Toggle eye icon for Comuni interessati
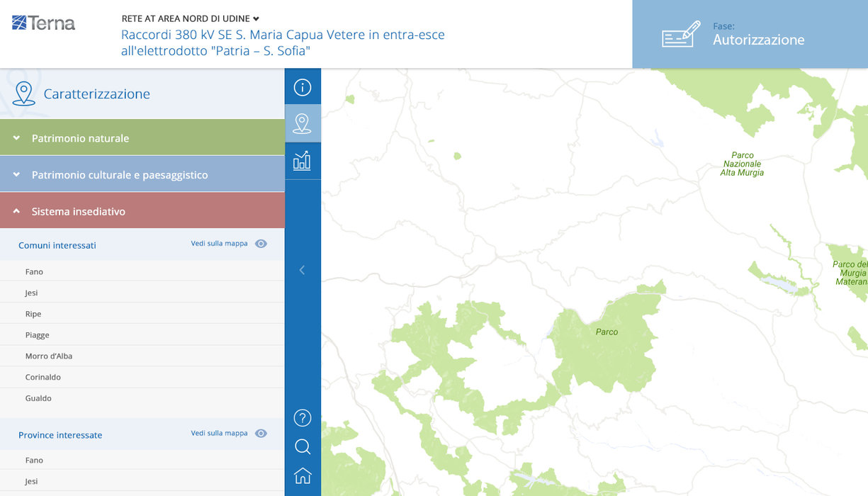 (x=261, y=244)
